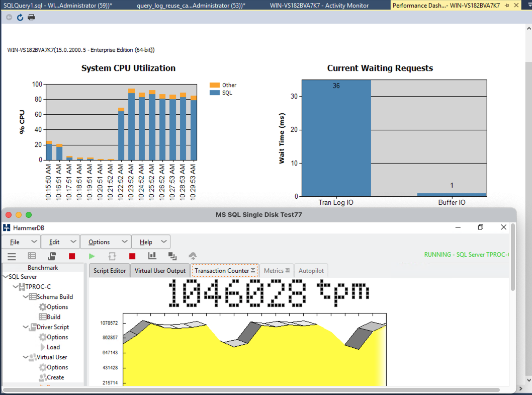Click the blue SQL legend swatch
532x395 pixels.
(214, 93)
